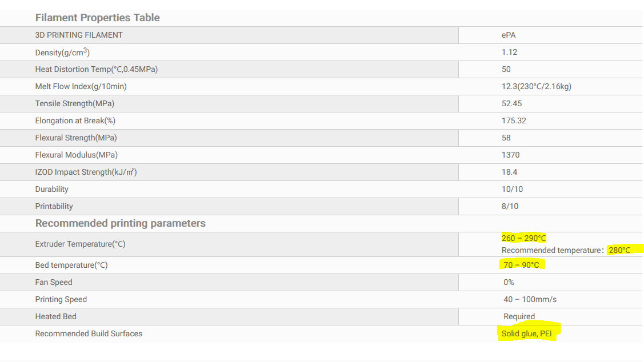Image resolution: width=644 pixels, height=362 pixels.
Task: Click highlighted recommended temperature 280°C
Action: [619, 250]
